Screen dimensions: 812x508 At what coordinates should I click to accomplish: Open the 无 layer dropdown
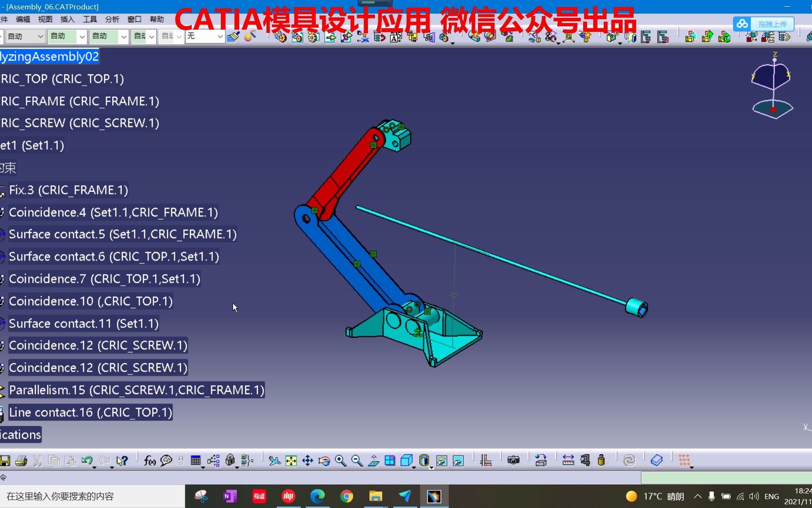(205, 36)
